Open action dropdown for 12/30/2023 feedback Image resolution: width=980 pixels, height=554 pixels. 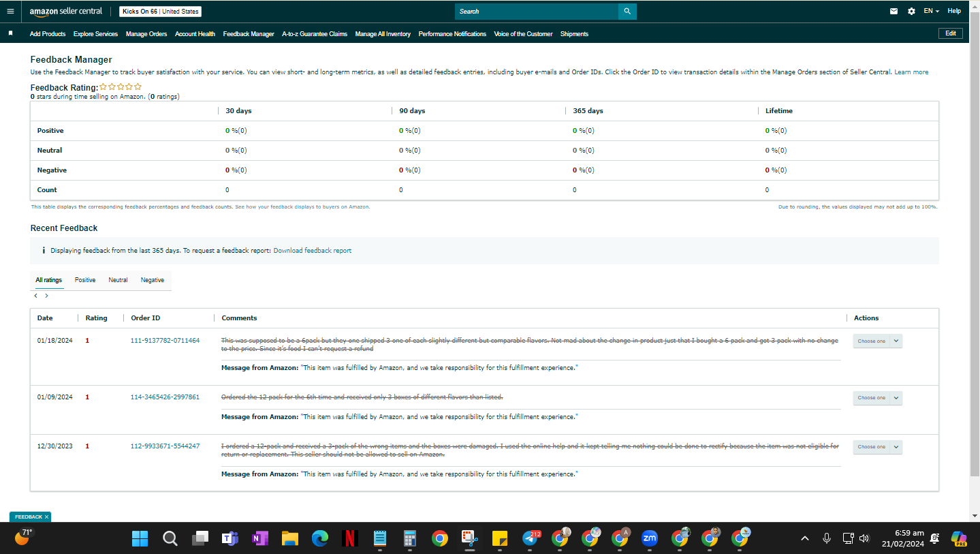(877, 447)
